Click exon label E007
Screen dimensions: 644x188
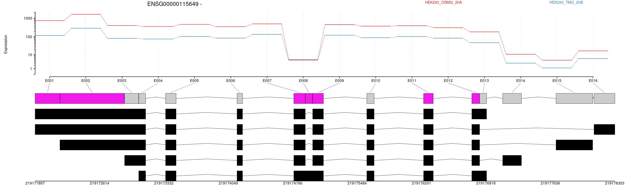point(267,81)
